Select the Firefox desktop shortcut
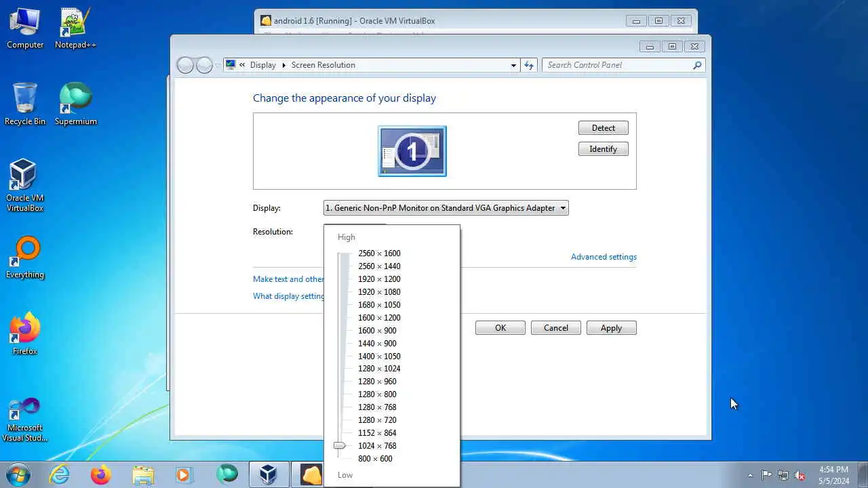868x488 pixels. pos(25,334)
